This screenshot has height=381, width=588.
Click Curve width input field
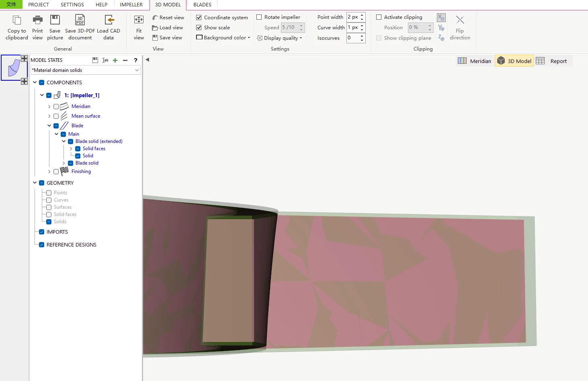pyautogui.click(x=353, y=28)
